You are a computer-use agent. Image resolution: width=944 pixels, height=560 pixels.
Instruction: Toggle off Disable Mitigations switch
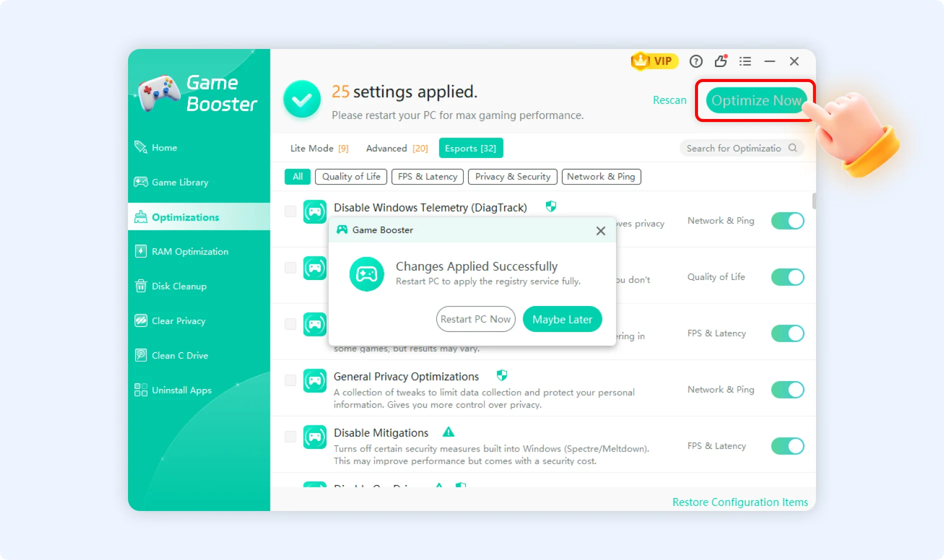(x=787, y=446)
